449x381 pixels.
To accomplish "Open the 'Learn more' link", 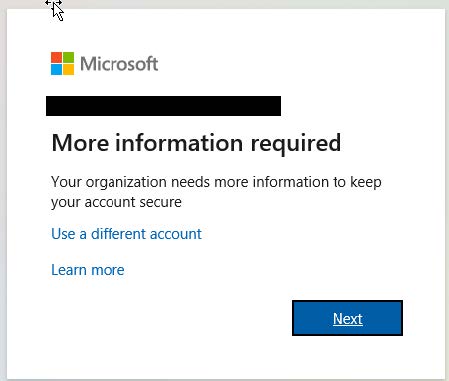I will click(88, 270).
